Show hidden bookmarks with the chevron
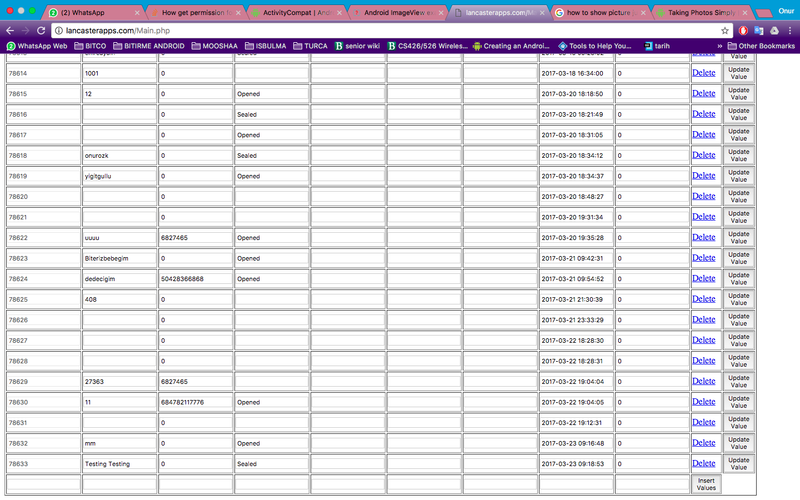This screenshot has width=800, height=500. [x=720, y=46]
